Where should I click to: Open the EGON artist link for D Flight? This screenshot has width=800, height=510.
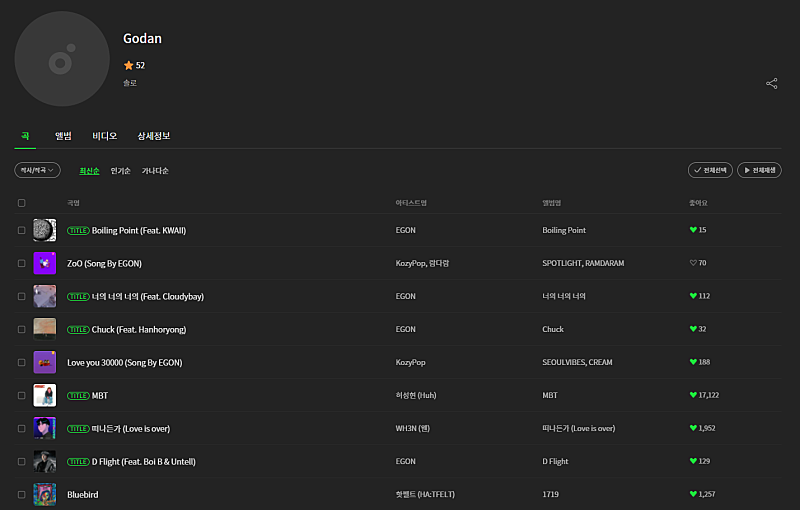(405, 461)
